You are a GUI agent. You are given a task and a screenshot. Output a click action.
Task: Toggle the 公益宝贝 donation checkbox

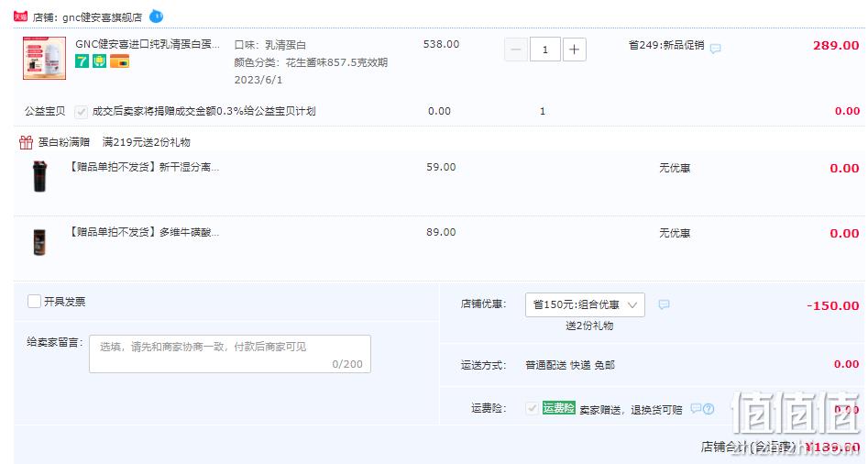coord(81,112)
